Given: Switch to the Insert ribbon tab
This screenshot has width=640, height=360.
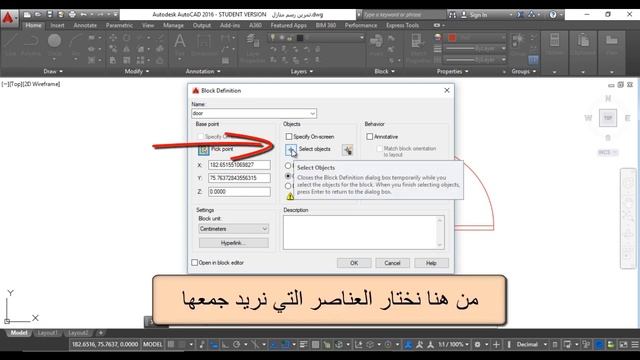Looking at the screenshot, I should [x=57, y=25].
